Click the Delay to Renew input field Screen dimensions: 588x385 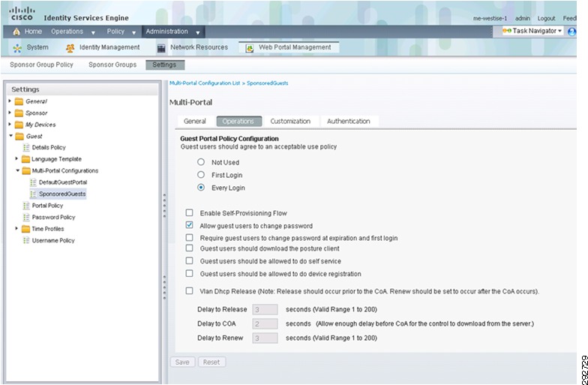[265, 338]
